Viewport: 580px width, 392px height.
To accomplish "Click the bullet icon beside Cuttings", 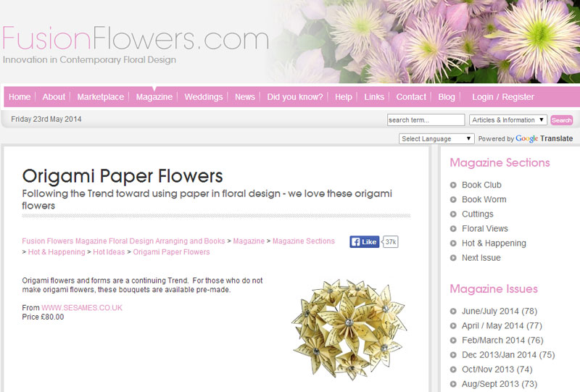I will (x=453, y=214).
